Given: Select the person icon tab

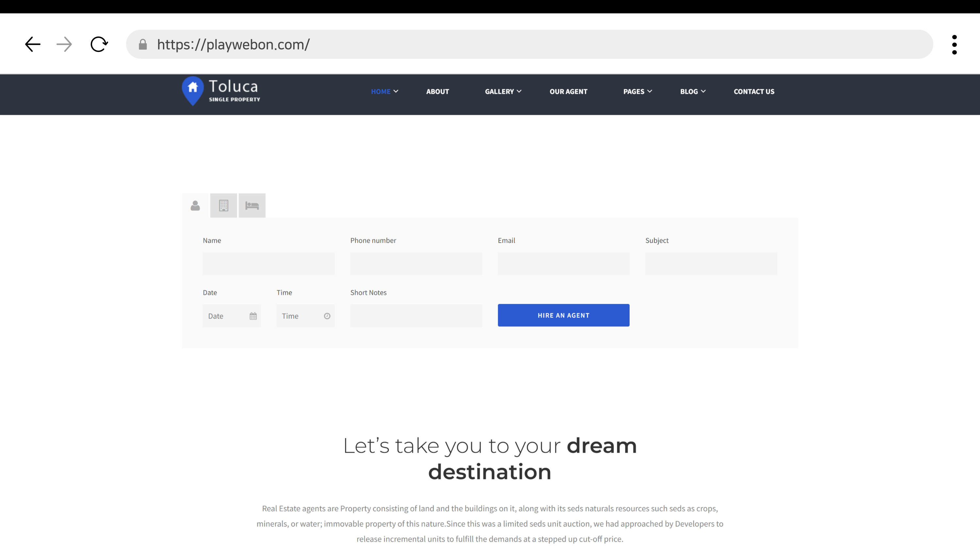Looking at the screenshot, I should point(195,206).
